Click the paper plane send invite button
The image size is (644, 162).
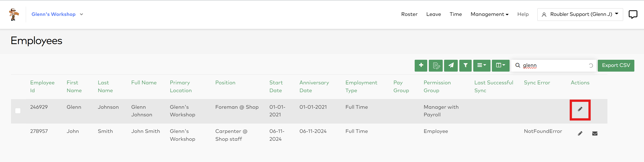[x=451, y=65]
